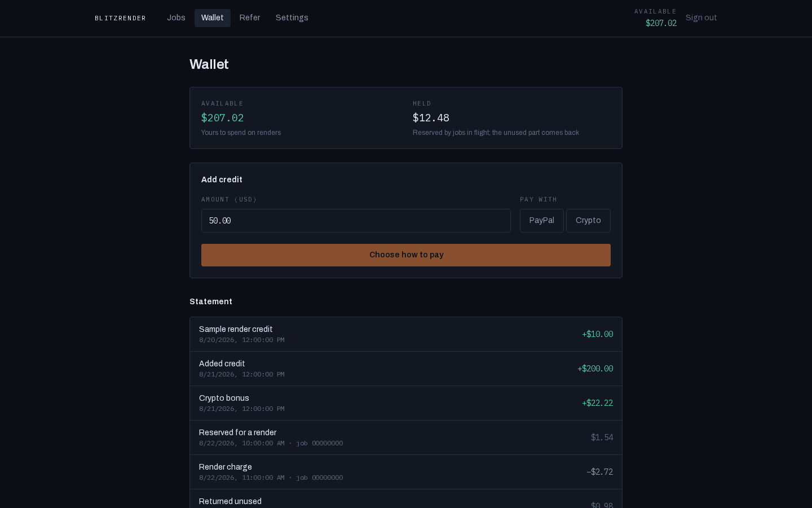The height and width of the screenshot is (508, 812).
Task: Choose PayPal as payment method
Action: [542, 221]
